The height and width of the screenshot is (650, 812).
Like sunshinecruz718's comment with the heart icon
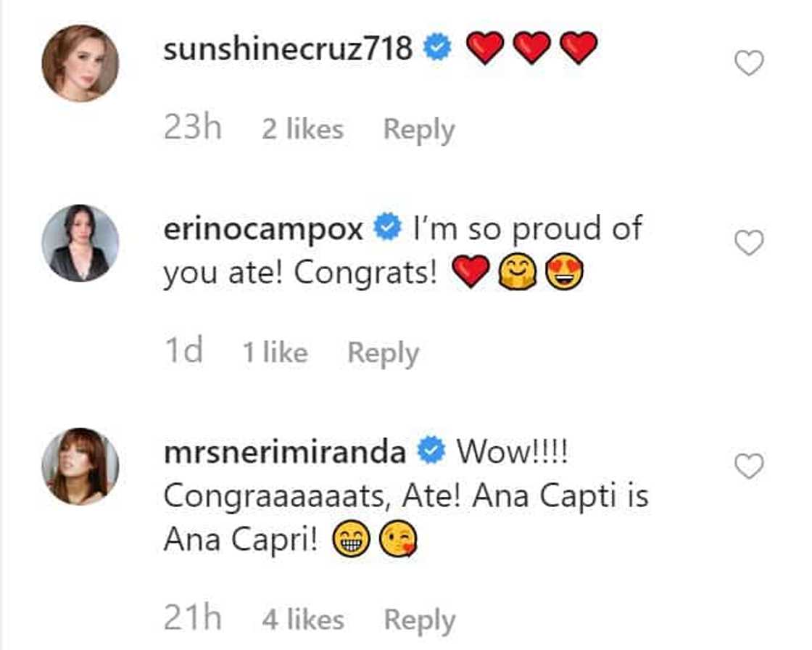[x=749, y=65]
